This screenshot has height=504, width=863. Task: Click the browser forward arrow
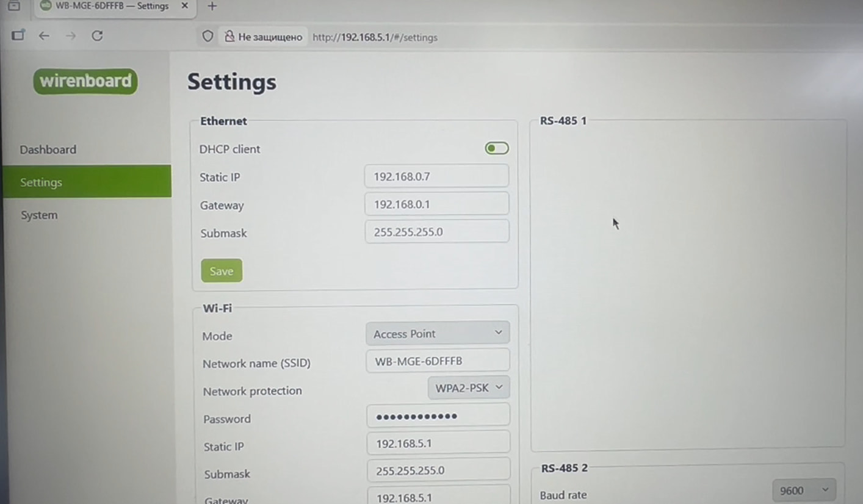pos(71,36)
